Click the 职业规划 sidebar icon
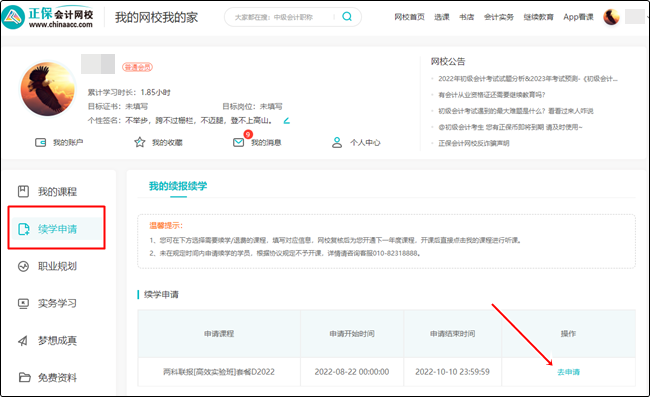The height and width of the screenshot is (397, 650). [x=23, y=266]
